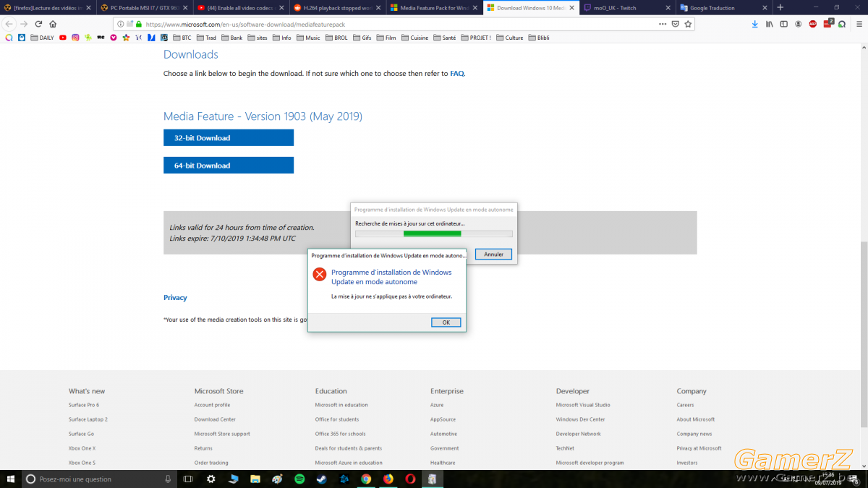This screenshot has width=868, height=488.
Task: Open the DAILY bookmarks folder
Action: [42, 38]
